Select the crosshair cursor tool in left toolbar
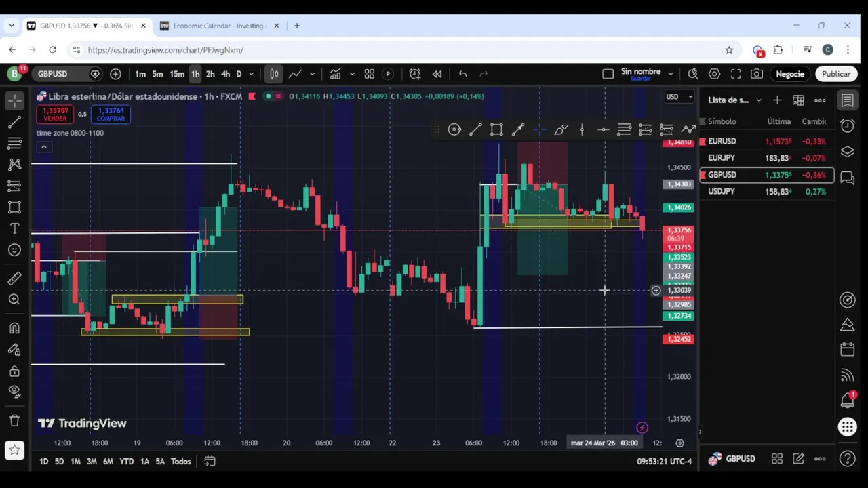The height and width of the screenshot is (488, 868). [14, 100]
